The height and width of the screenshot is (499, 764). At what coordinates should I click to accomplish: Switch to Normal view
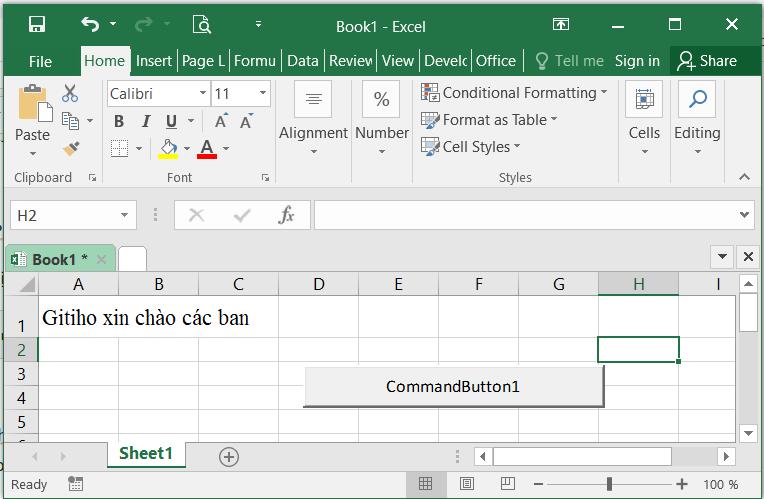point(425,483)
